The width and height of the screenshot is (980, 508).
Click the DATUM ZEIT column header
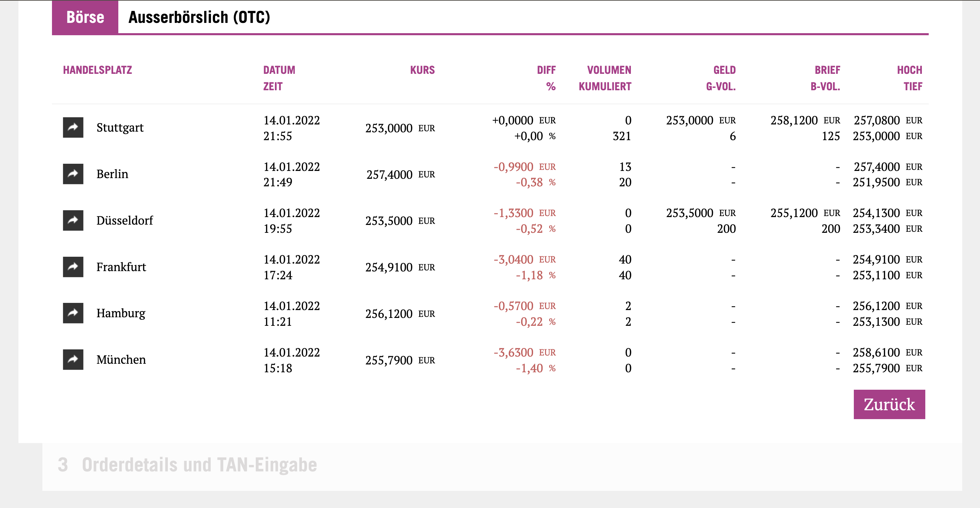(279, 78)
